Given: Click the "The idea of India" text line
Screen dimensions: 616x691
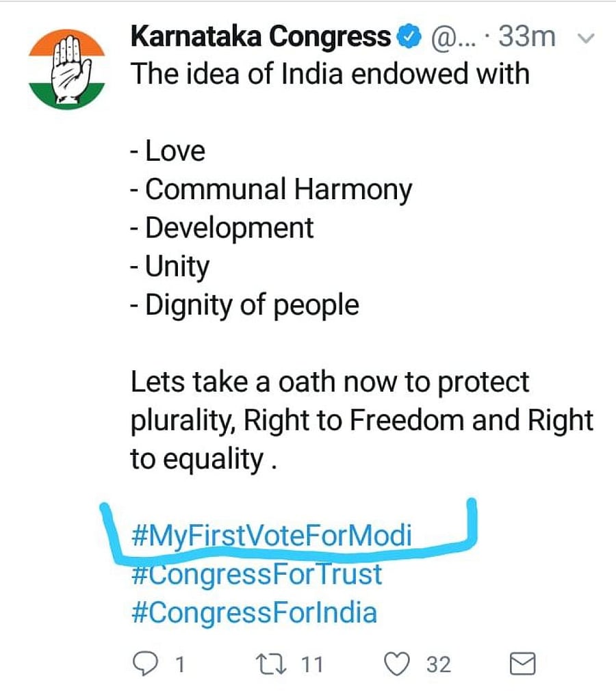Looking at the screenshot, I should pos(330,73).
